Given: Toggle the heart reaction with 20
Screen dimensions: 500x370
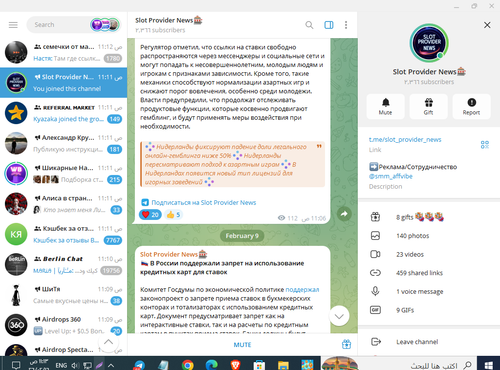Looking at the screenshot, I should click(x=150, y=215).
